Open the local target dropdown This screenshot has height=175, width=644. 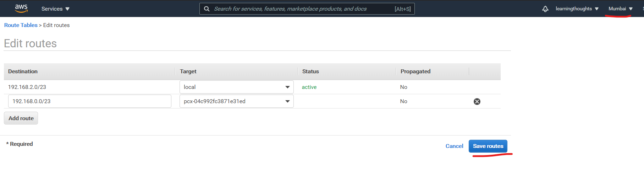click(x=236, y=87)
